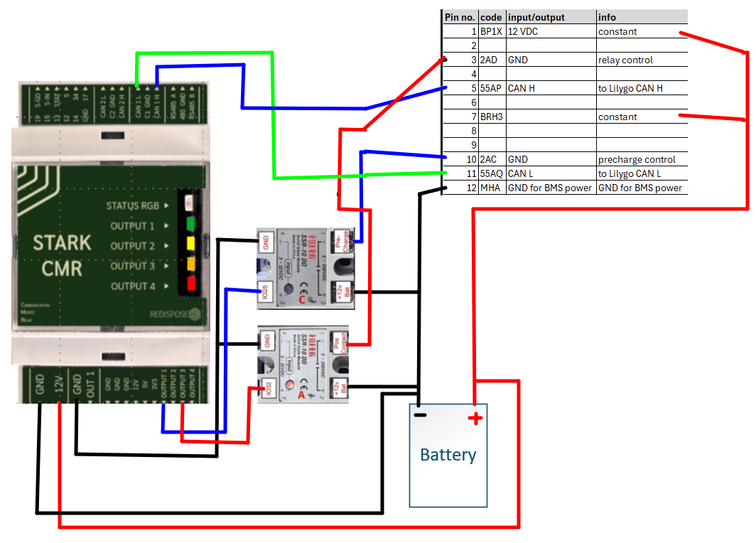
Task: Click "GND for BMS power" in input/output column
Action: 550,188
